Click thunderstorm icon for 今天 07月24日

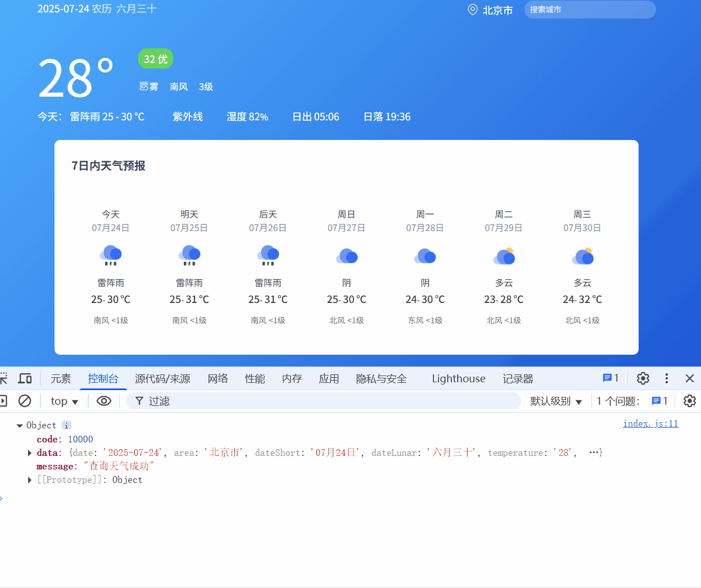pyautogui.click(x=111, y=255)
